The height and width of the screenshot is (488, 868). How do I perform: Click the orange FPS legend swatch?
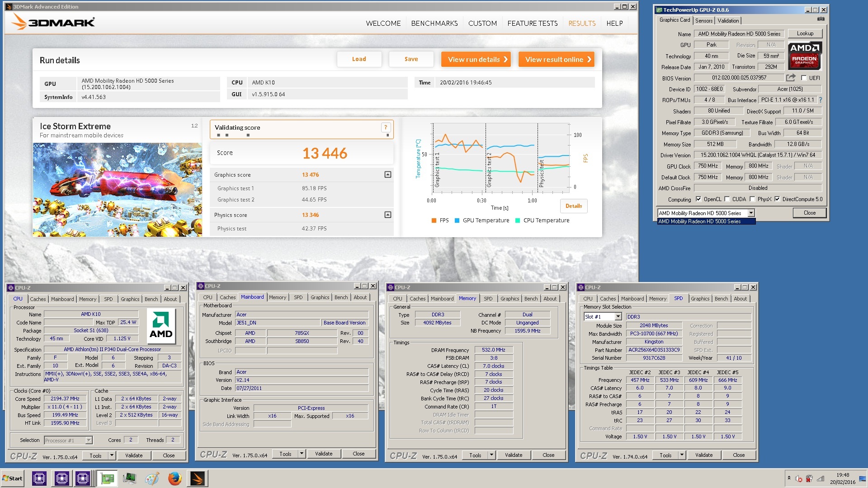(x=434, y=221)
